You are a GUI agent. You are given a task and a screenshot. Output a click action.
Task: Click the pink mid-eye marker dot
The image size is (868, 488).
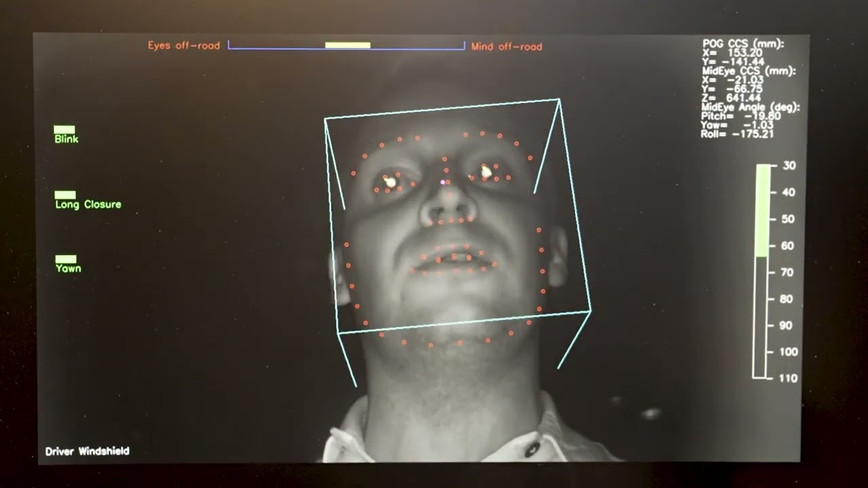443,182
